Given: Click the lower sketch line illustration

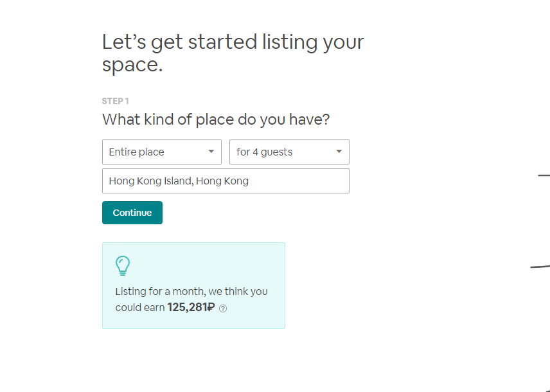Looking at the screenshot, I should (540, 266).
